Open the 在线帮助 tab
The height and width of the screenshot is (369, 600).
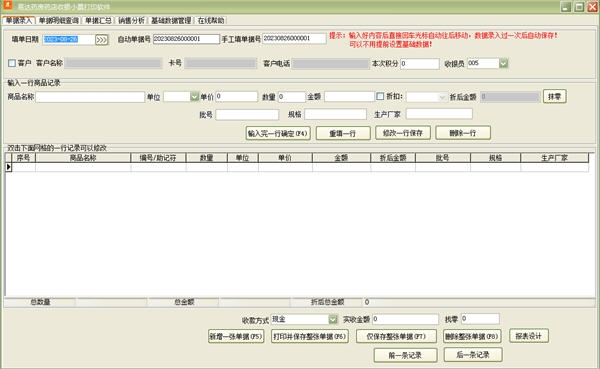tap(211, 20)
